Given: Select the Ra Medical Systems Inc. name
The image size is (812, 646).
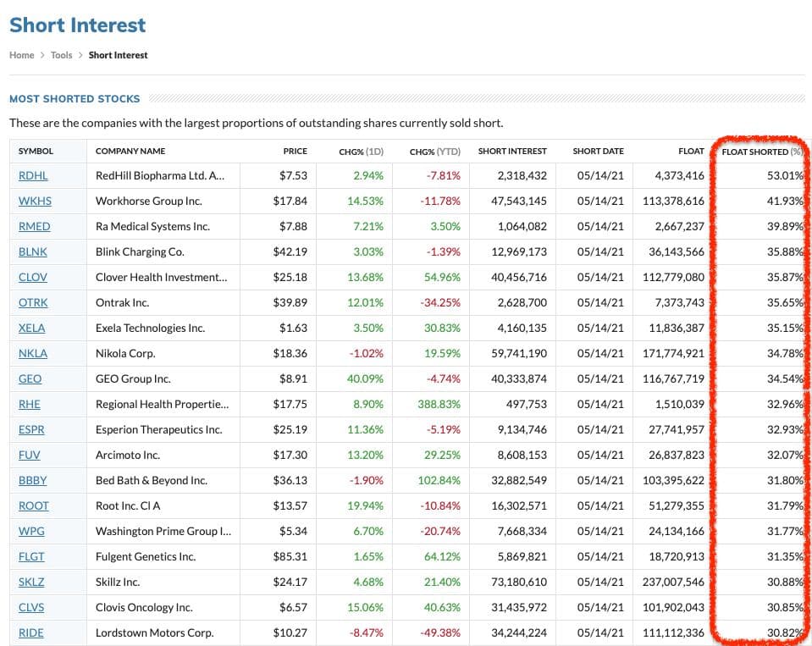Looking at the screenshot, I should (152, 226).
